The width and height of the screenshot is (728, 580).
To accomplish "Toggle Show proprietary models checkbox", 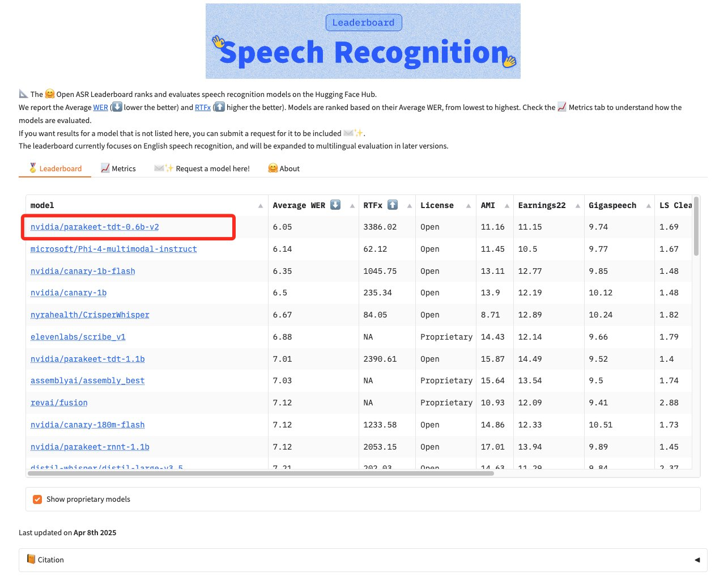I will point(37,499).
